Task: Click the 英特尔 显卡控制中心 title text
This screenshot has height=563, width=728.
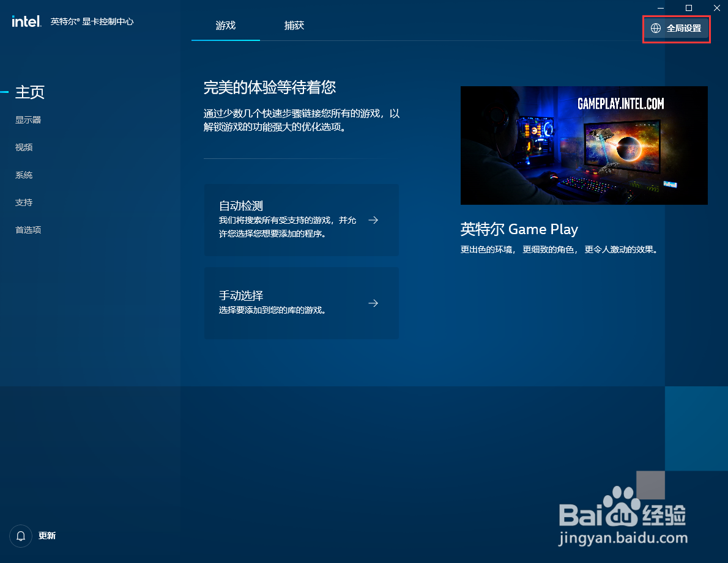Action: click(92, 21)
